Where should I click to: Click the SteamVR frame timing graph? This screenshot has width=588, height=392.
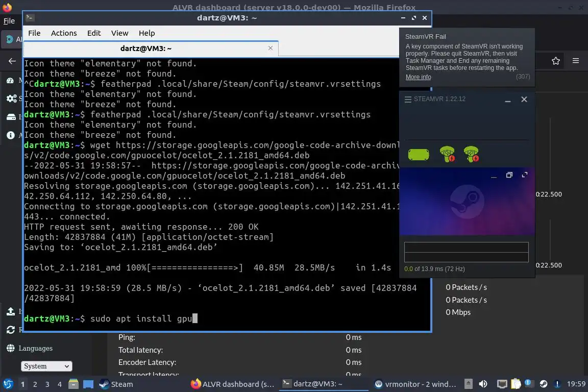tap(467, 252)
